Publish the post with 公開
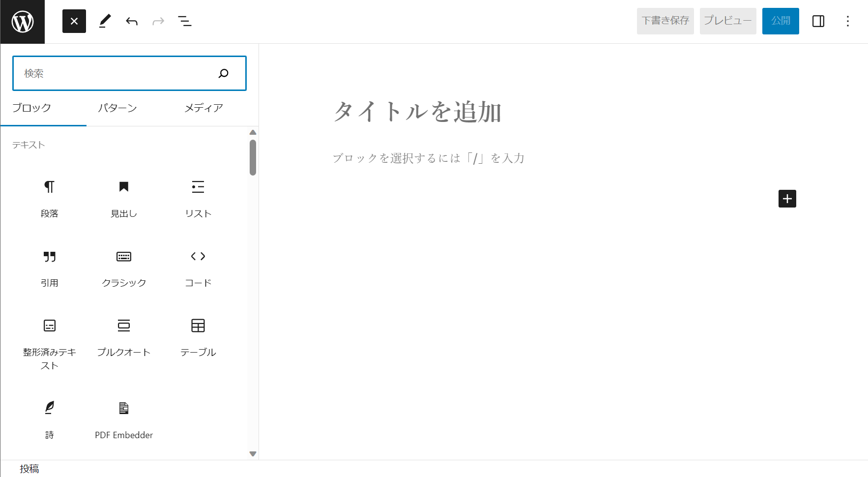This screenshot has height=477, width=868. [x=781, y=21]
